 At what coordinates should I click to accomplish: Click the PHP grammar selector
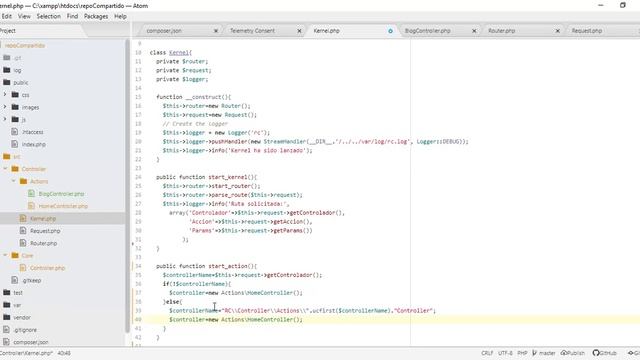pos(522,353)
